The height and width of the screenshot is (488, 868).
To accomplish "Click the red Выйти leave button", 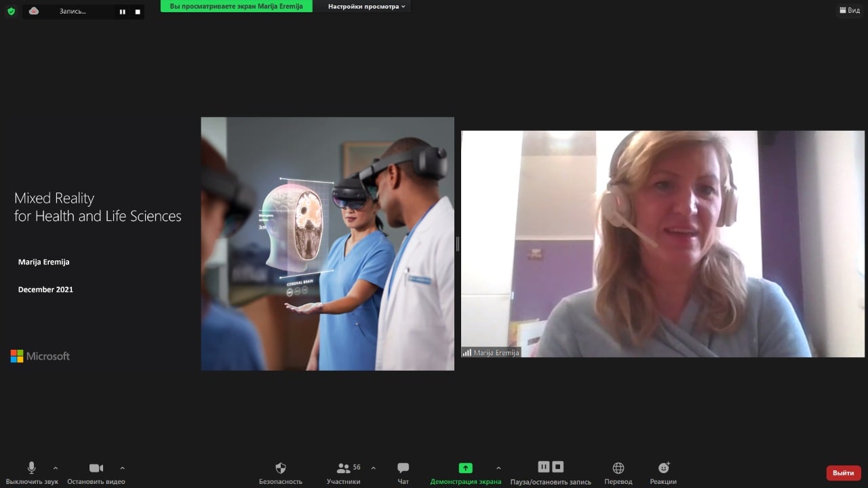I will coord(843,472).
